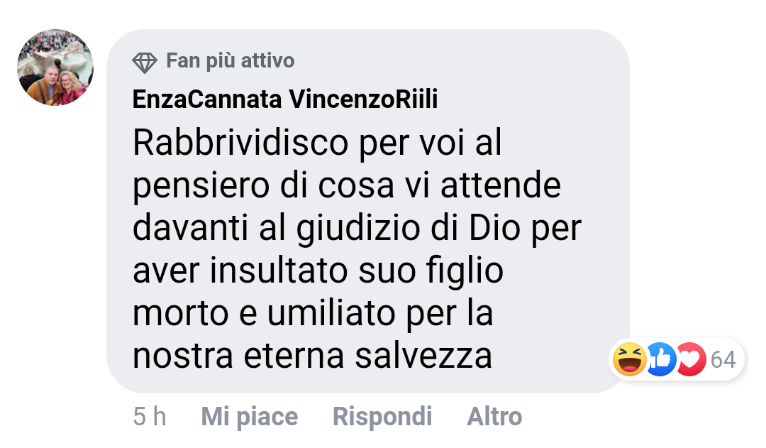Open the '5 h' comment timestamp
766x448 pixels.
click(x=149, y=417)
